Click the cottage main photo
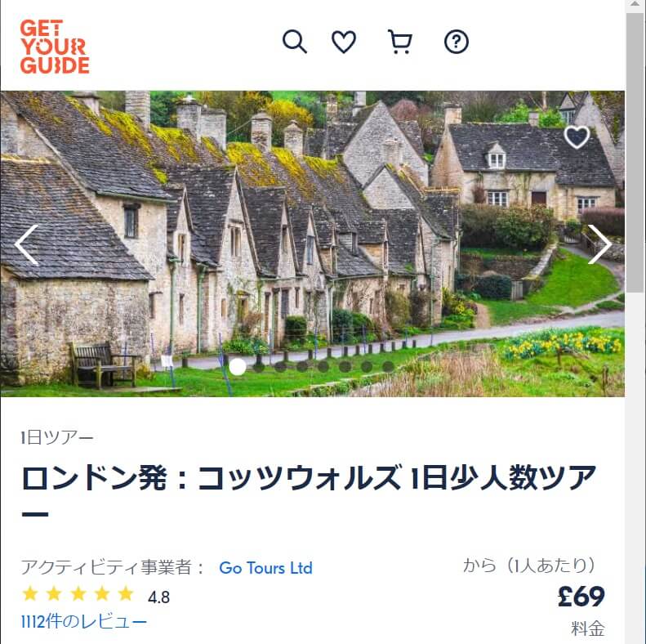This screenshot has width=646, height=644. pos(312,244)
